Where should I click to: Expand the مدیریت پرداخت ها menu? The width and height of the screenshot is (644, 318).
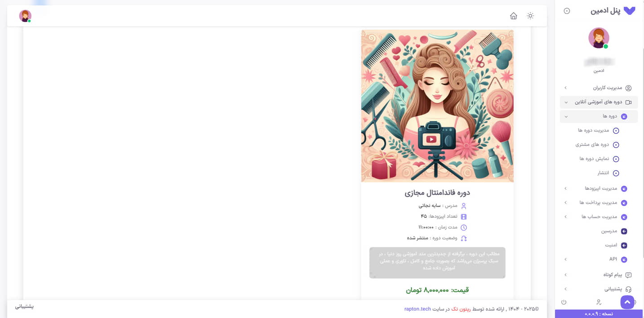click(x=599, y=203)
